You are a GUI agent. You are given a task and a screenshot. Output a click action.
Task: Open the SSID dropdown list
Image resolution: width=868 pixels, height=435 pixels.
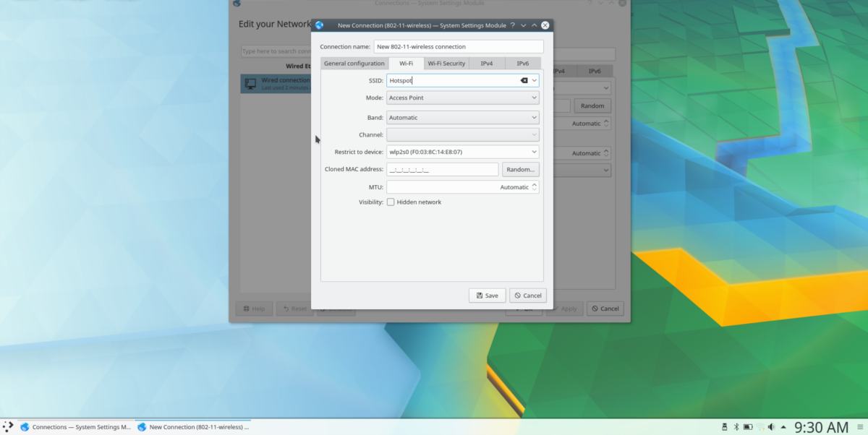[535, 81]
